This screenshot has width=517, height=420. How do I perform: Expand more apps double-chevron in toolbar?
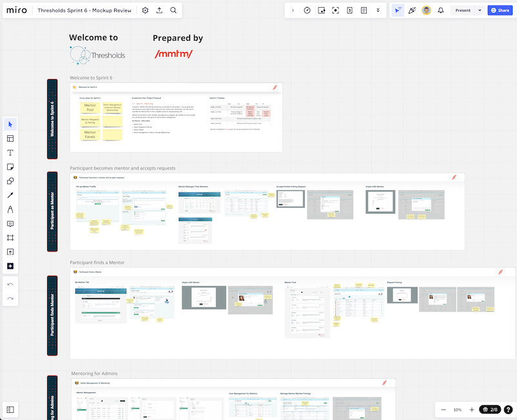pyautogui.click(x=378, y=10)
